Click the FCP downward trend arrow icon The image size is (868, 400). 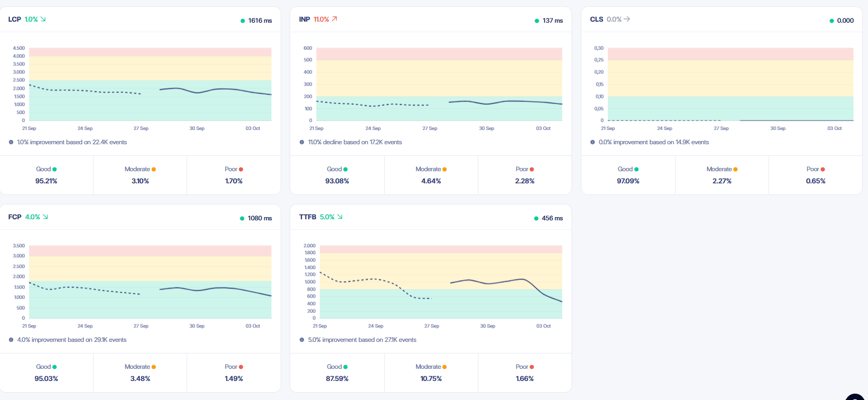45,217
